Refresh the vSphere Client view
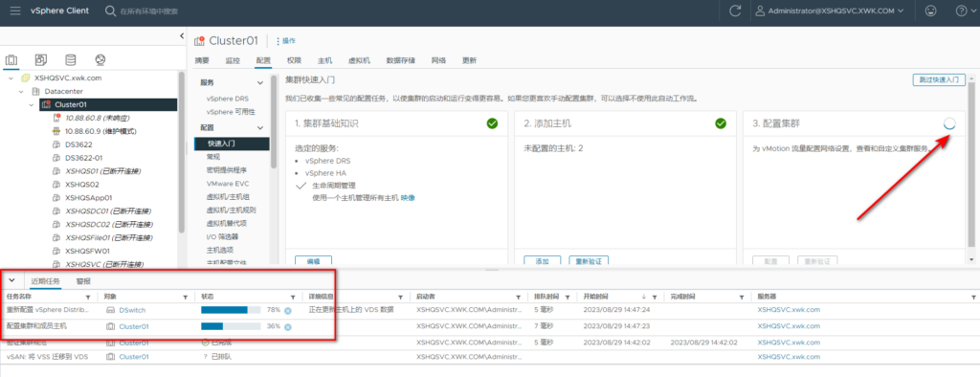 point(735,11)
